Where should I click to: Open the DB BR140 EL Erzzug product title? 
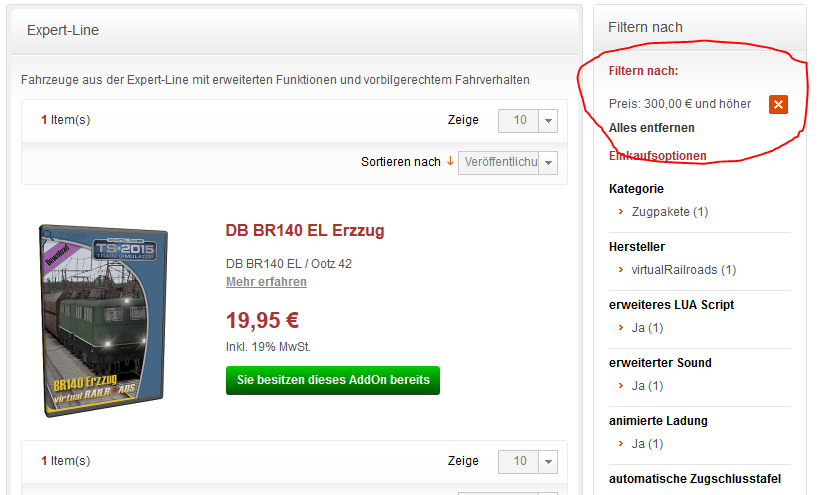[x=305, y=230]
